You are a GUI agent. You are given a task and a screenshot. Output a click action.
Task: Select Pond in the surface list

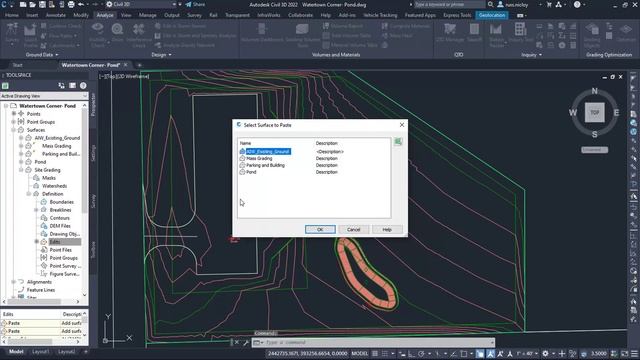click(x=251, y=172)
